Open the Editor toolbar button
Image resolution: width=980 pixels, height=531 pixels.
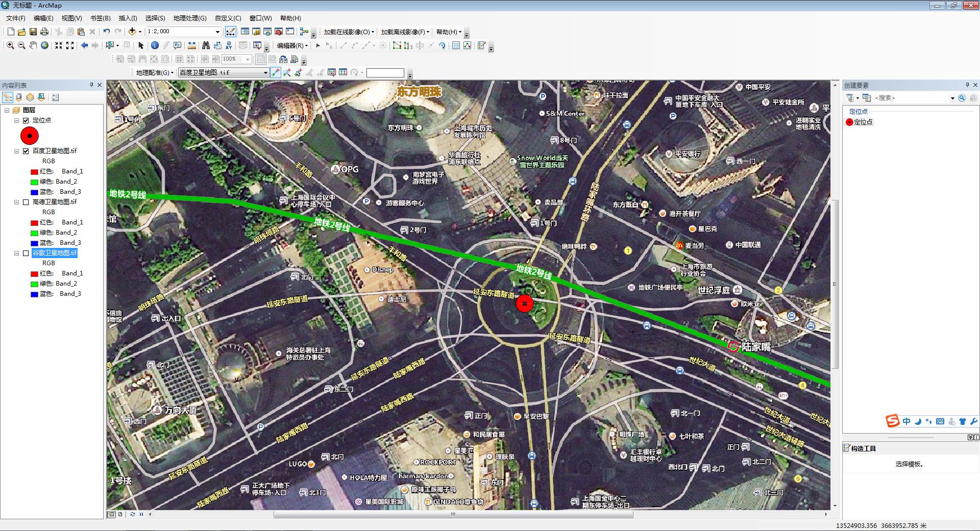[x=230, y=32]
